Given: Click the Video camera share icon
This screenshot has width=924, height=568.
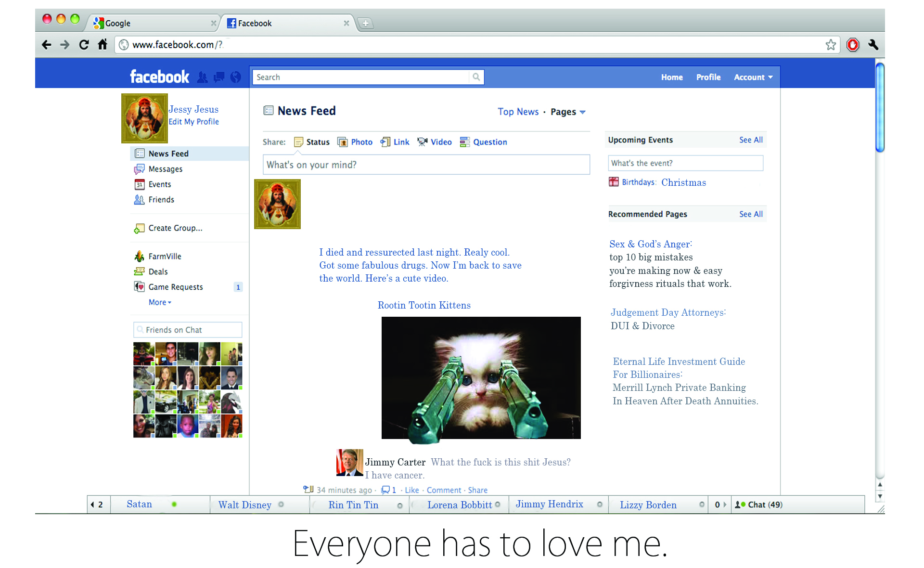Looking at the screenshot, I should click(422, 142).
